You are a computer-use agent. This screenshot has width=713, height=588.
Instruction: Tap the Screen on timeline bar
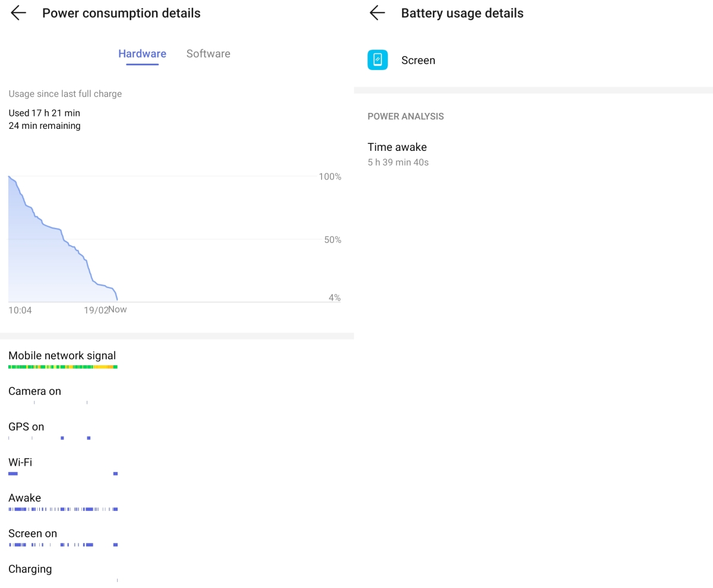point(63,545)
